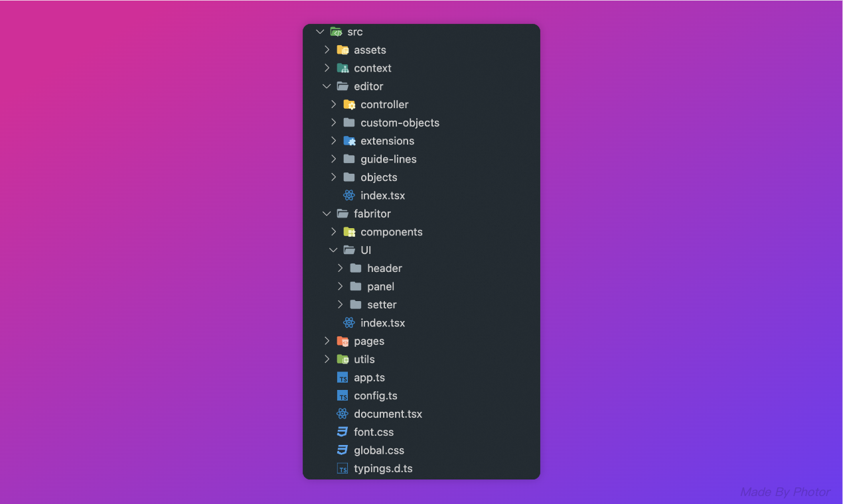Click the assets folder icon
This screenshot has width=843, height=504.
coord(343,50)
